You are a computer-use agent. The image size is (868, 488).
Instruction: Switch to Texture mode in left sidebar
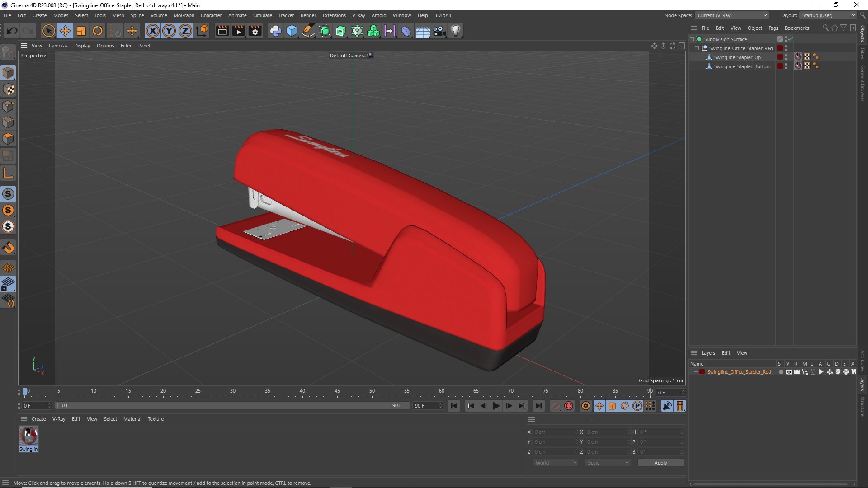[x=8, y=89]
